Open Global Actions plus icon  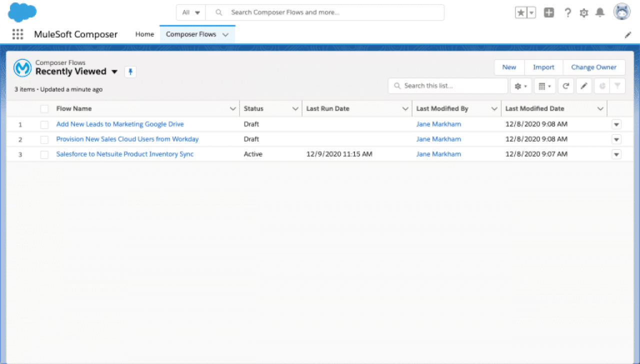tap(549, 13)
